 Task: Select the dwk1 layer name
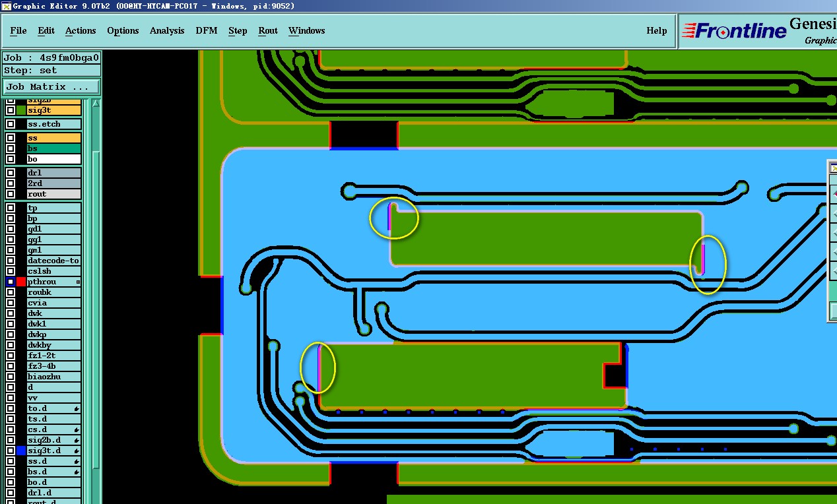point(53,324)
